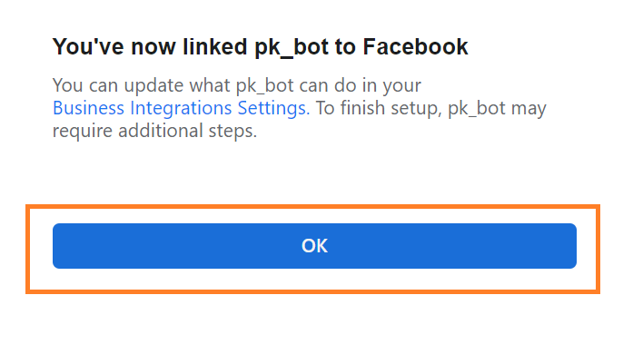Image resolution: width=633 pixels, height=364 pixels.
Task: Open the Business Integrations Settings link
Action: coord(179,109)
